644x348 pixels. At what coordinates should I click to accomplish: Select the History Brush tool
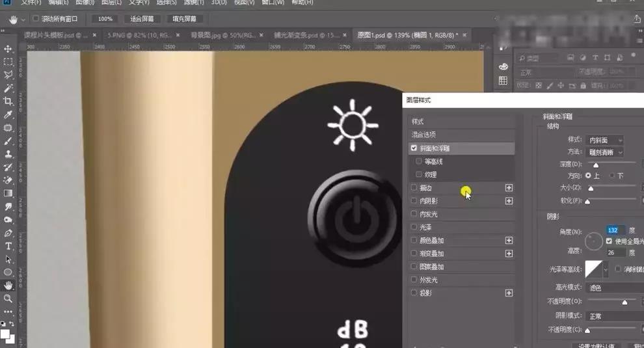point(8,167)
